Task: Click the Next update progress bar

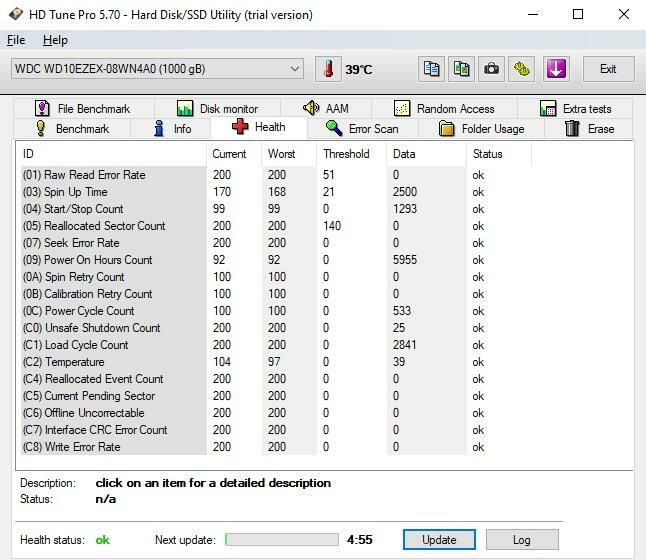Action: coord(282,539)
